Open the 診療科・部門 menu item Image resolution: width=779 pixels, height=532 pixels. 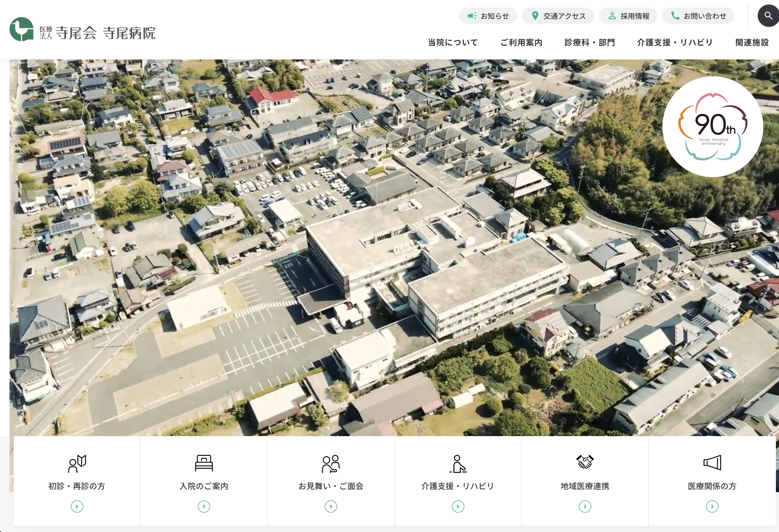pos(590,43)
